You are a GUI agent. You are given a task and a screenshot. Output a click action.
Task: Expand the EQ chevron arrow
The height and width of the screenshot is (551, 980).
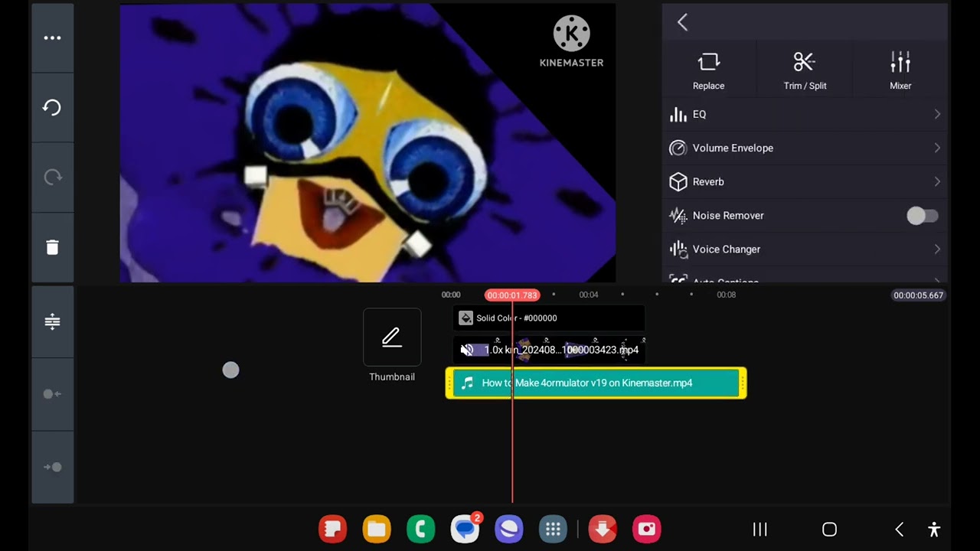coord(937,114)
